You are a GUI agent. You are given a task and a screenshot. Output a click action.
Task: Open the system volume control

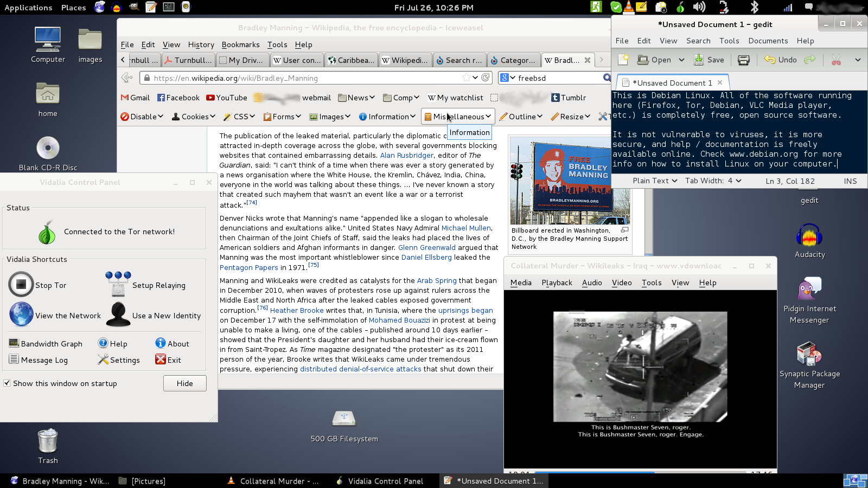[699, 7]
